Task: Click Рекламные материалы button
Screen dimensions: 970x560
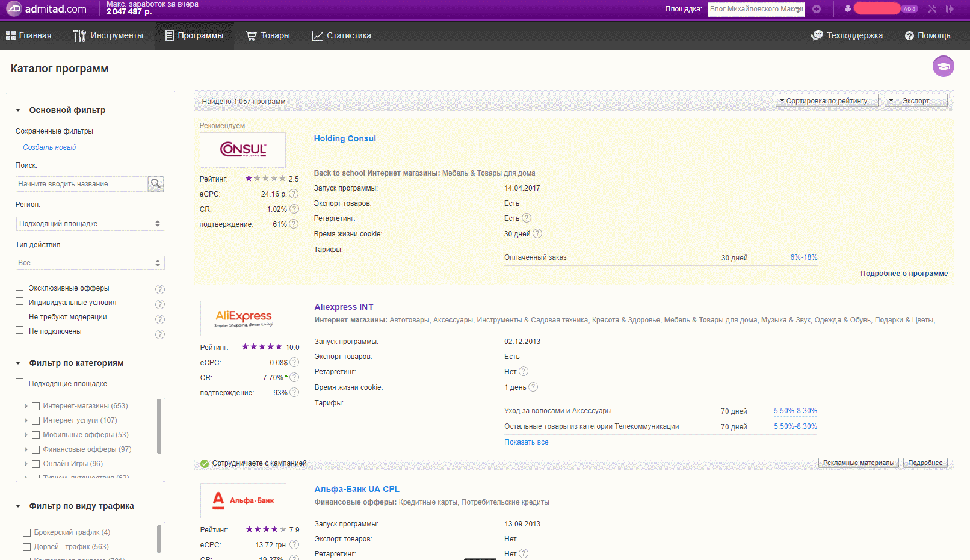Action: coord(859,463)
